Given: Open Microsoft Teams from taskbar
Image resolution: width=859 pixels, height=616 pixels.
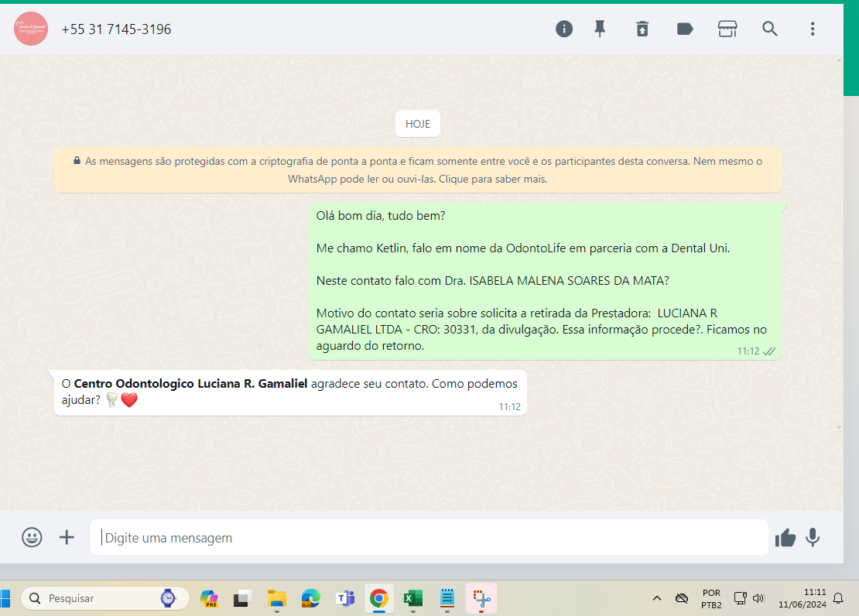Looking at the screenshot, I should coord(345,598).
